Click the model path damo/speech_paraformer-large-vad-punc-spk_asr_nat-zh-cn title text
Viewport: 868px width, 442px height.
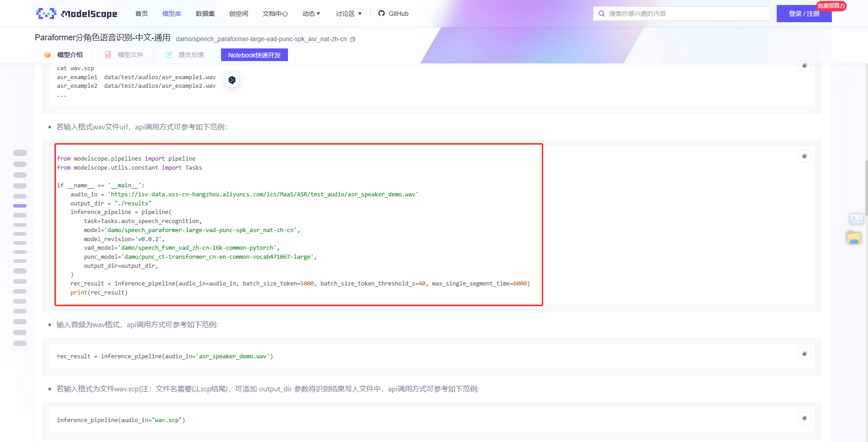pos(261,39)
